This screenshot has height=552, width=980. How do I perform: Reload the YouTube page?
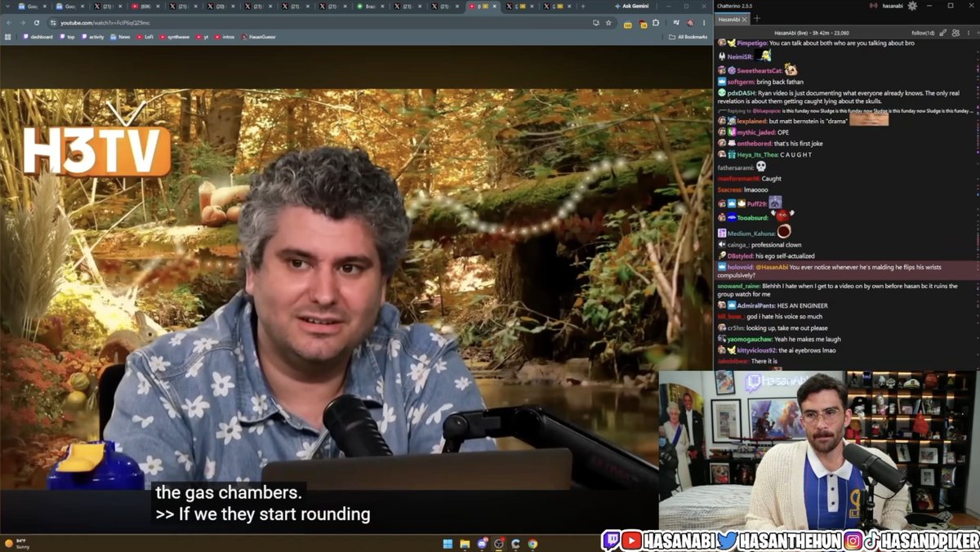(x=38, y=23)
